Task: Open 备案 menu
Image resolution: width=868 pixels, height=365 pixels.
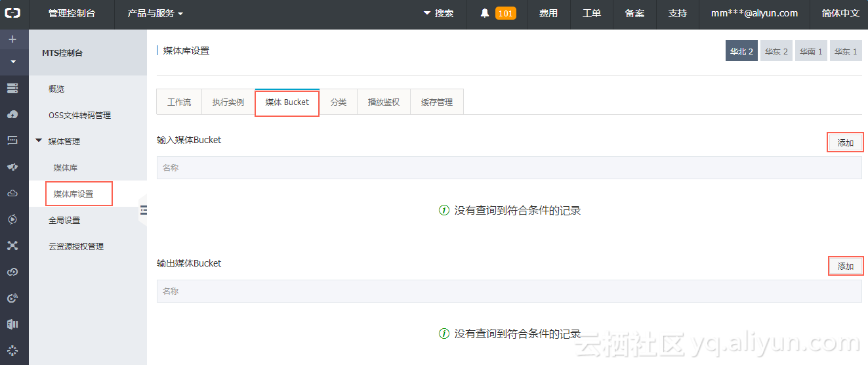Action: pyautogui.click(x=635, y=13)
